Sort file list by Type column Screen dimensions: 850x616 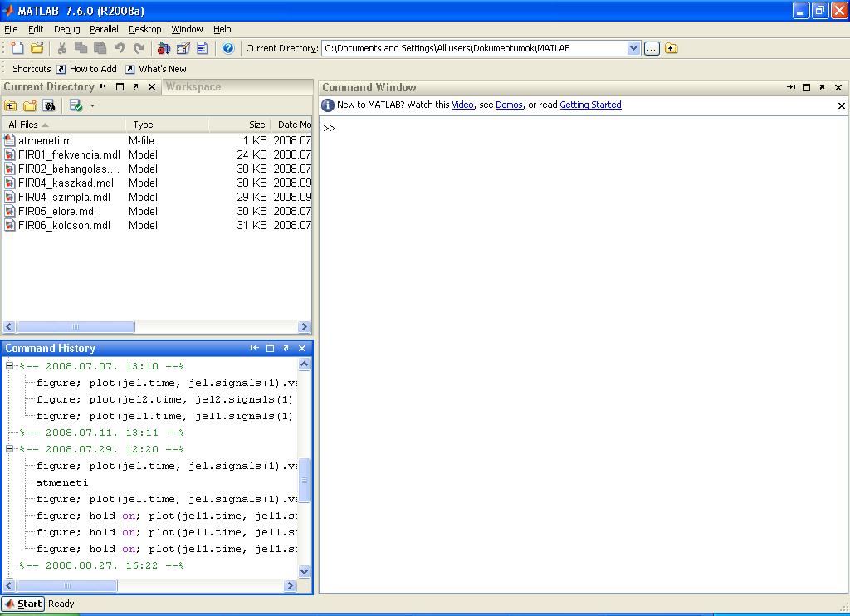tap(166, 125)
